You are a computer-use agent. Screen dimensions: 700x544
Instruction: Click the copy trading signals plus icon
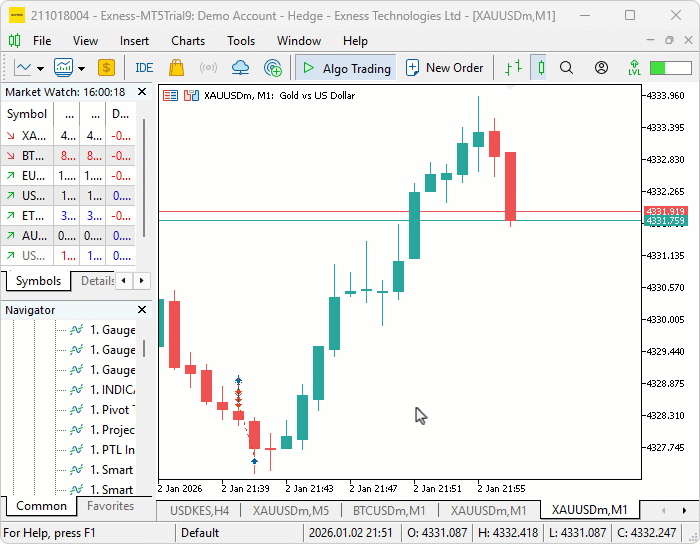tap(273, 68)
